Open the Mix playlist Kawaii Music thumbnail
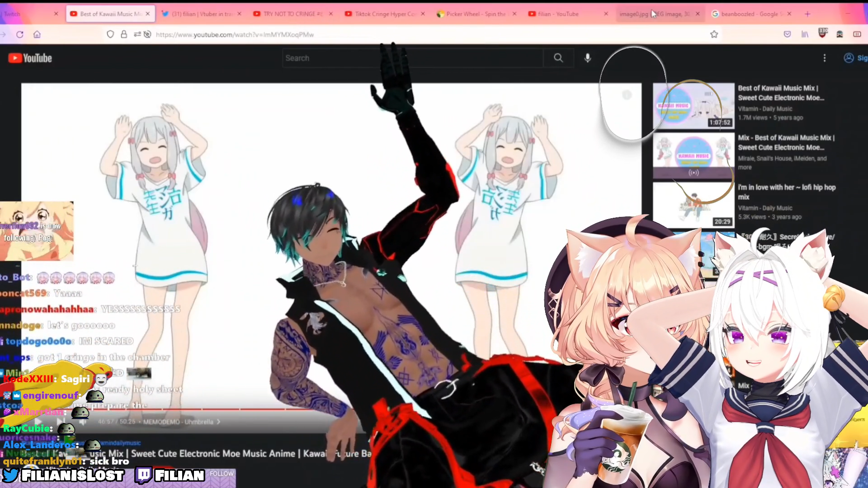Screen dimensions: 868x488 click(693, 155)
